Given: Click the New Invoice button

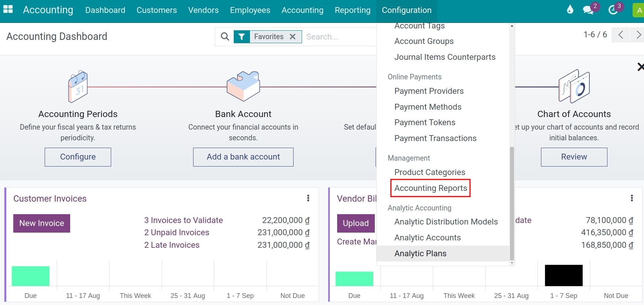Looking at the screenshot, I should click(42, 223).
